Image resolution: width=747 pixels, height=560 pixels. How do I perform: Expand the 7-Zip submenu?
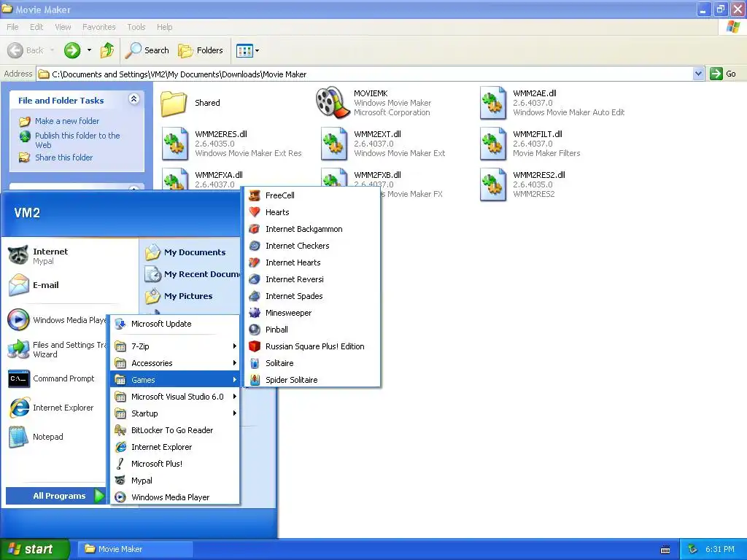(x=175, y=346)
